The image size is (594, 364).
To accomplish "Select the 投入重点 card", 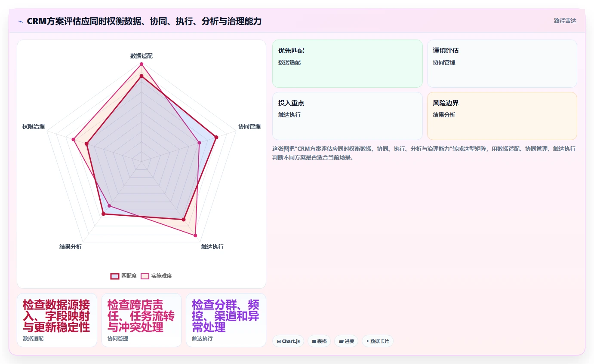I will tap(348, 116).
